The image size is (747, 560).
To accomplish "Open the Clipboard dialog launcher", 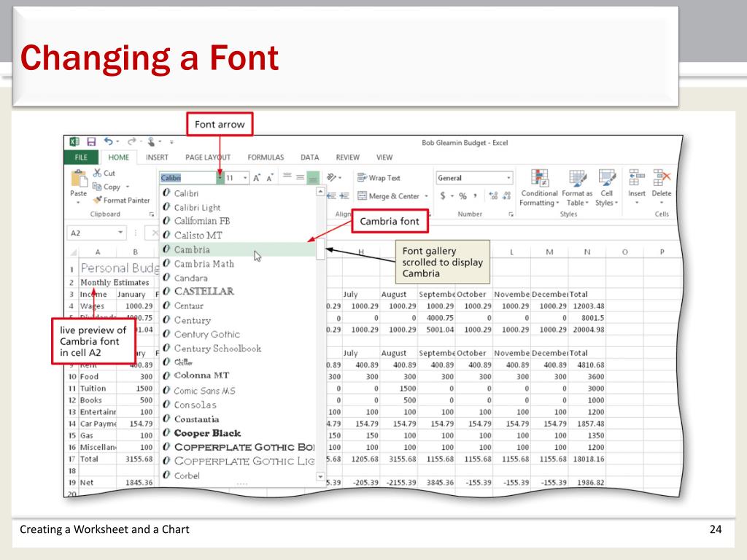I will pos(152,214).
